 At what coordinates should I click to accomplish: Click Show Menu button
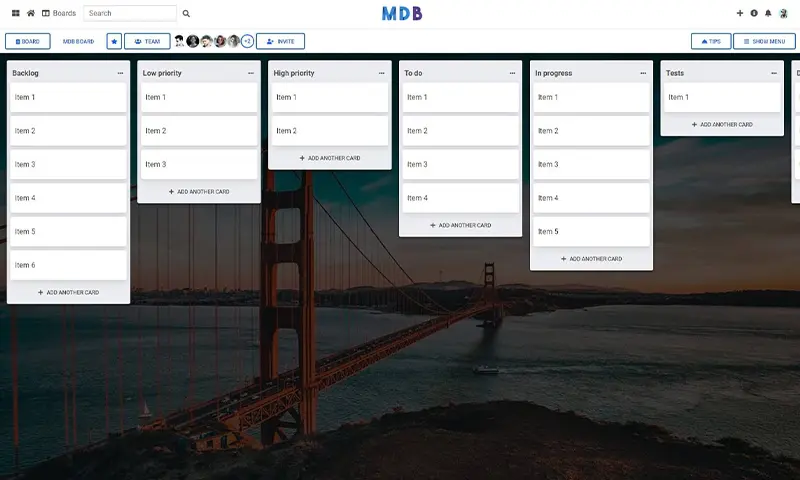[x=764, y=41]
